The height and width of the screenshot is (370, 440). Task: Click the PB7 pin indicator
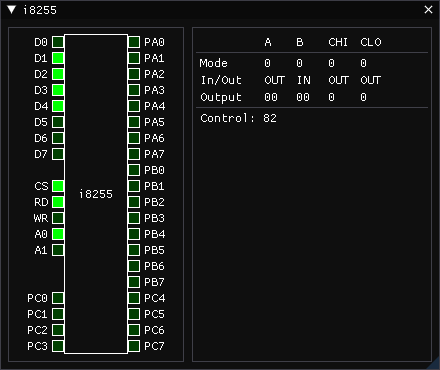coord(134,282)
